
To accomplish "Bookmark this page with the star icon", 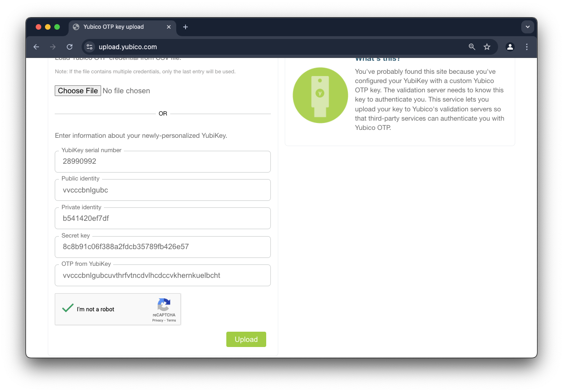I will pyautogui.click(x=487, y=47).
